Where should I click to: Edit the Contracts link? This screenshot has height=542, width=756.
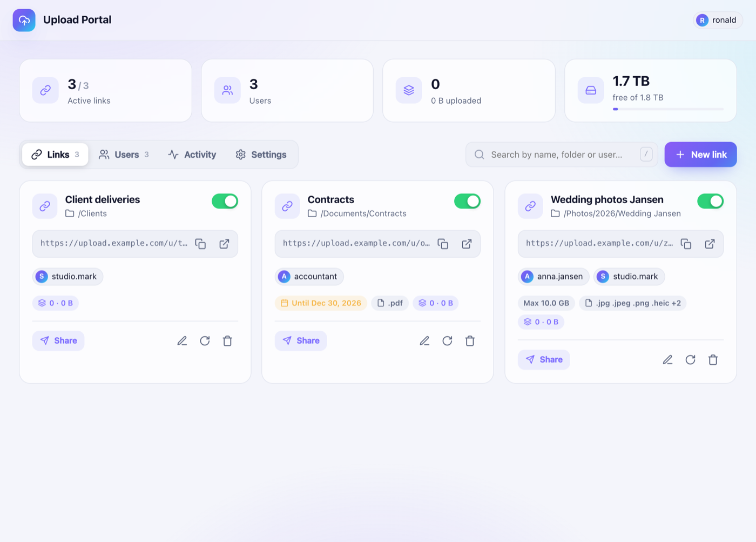[424, 341]
